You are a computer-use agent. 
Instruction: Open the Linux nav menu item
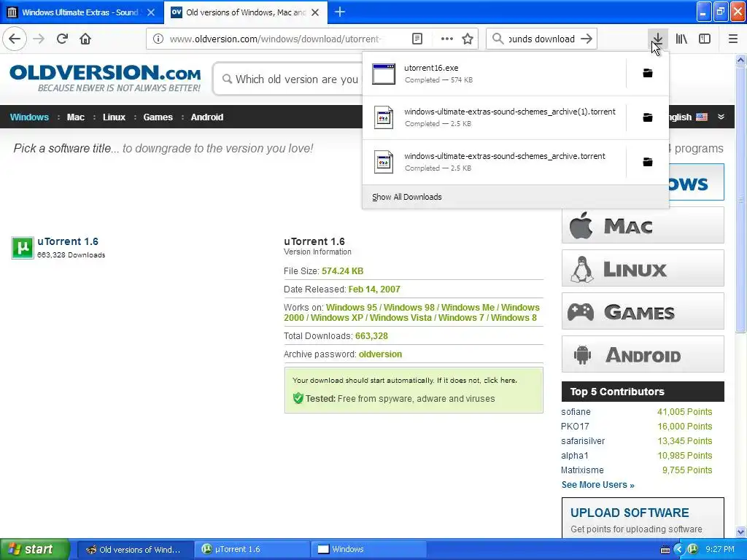click(114, 117)
